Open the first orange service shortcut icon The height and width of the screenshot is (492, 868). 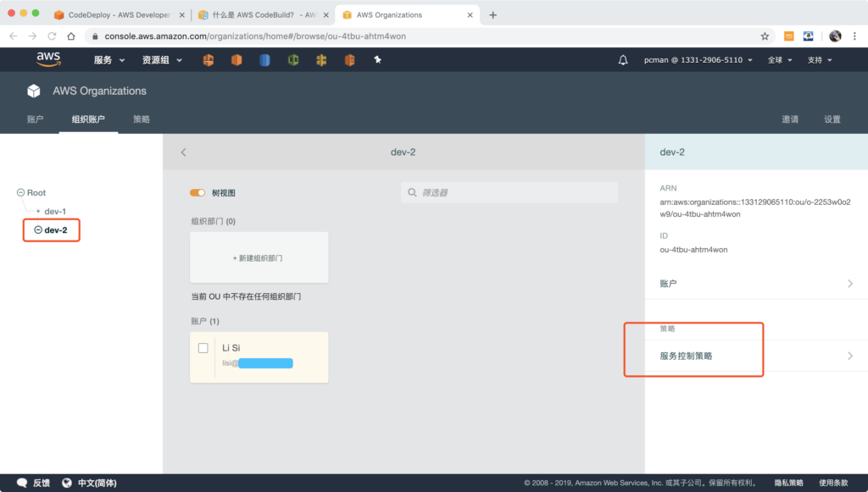(x=209, y=60)
